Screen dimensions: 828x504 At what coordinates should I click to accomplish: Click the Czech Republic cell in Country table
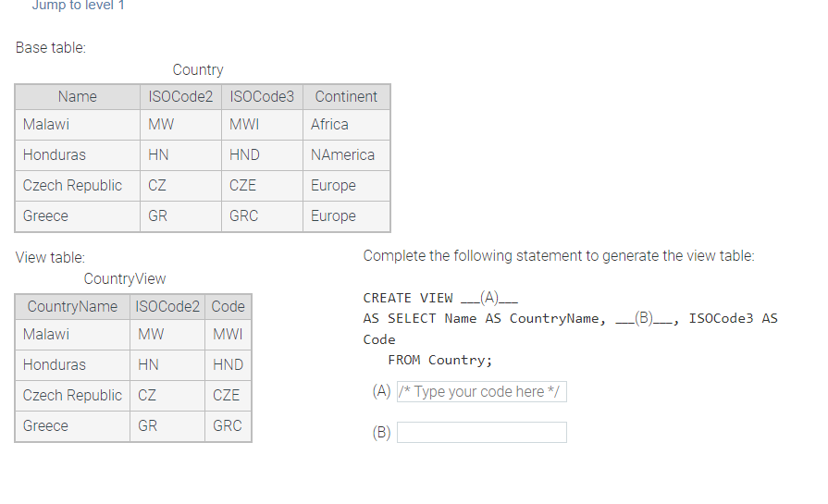[78, 186]
